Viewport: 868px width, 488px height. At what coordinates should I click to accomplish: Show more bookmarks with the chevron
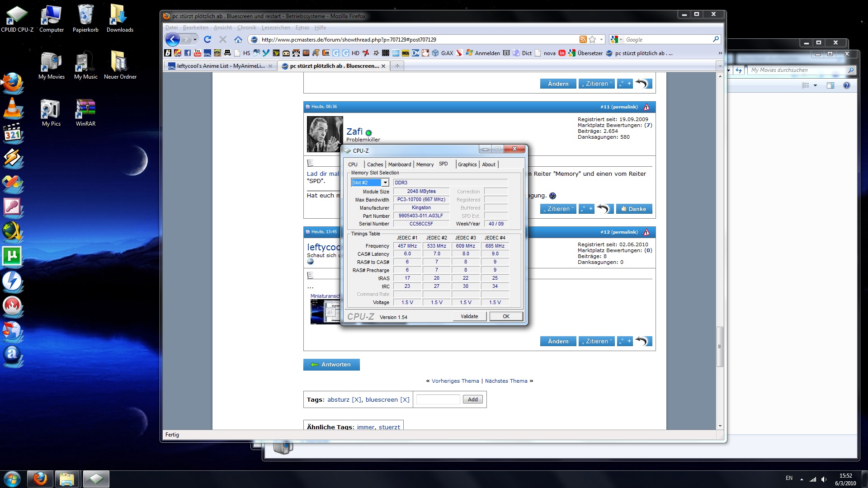coord(720,53)
